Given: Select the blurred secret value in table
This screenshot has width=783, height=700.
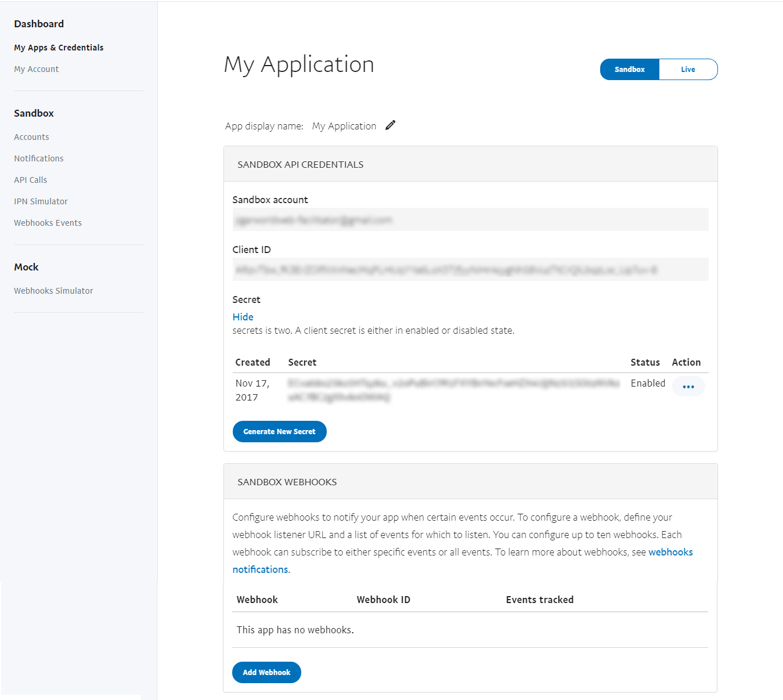Looking at the screenshot, I should coord(453,390).
